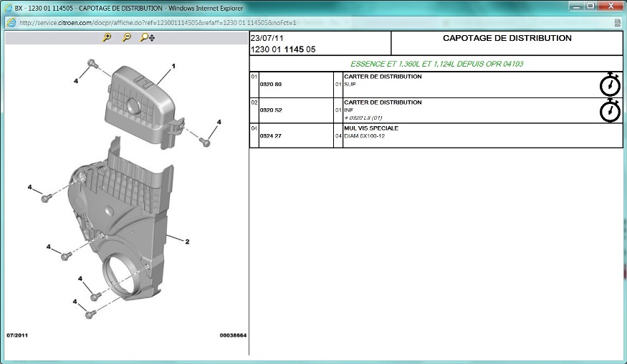The width and height of the screenshot is (627, 364).
Task: Click callout number 1 on the diagram
Action: point(173,66)
